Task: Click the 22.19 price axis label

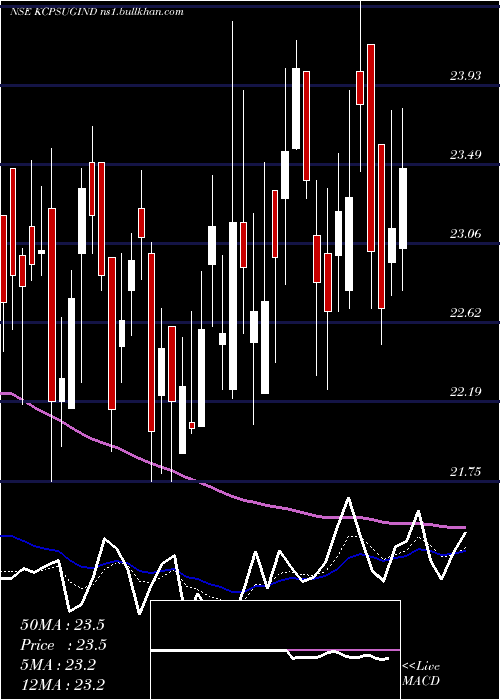Action: (465, 392)
